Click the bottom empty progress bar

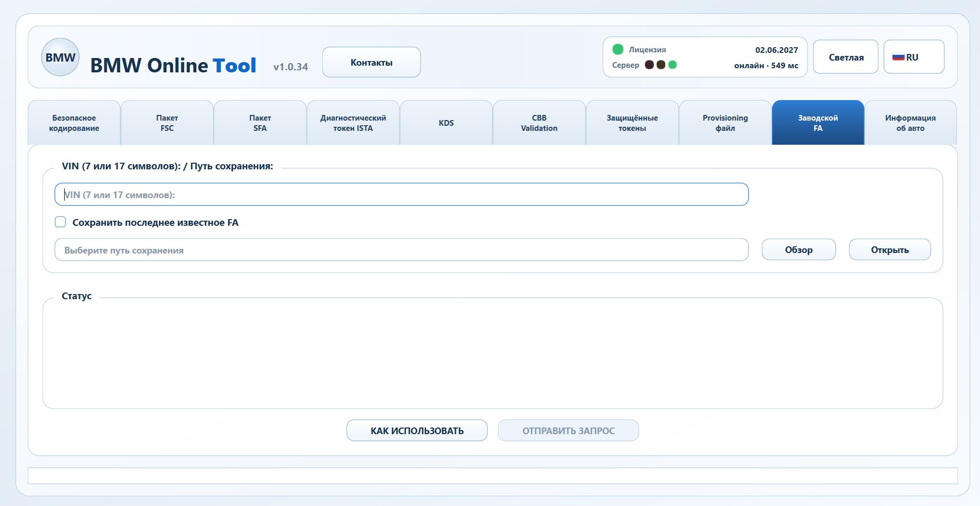[493, 476]
